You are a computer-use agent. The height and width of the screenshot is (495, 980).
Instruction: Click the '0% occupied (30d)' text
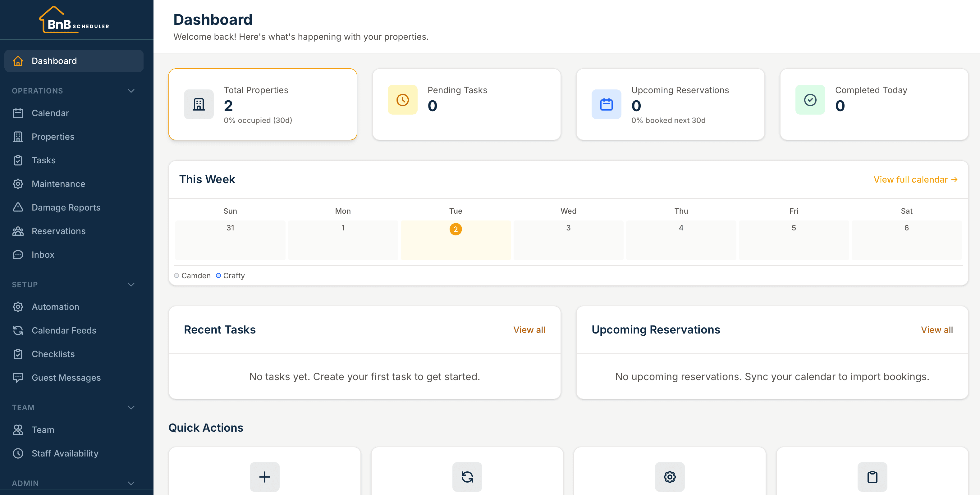258,120
